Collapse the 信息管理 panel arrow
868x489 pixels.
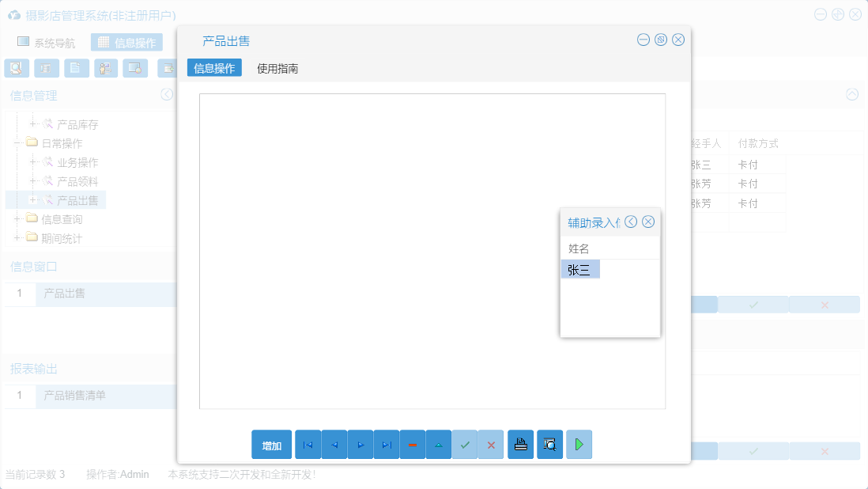click(167, 95)
